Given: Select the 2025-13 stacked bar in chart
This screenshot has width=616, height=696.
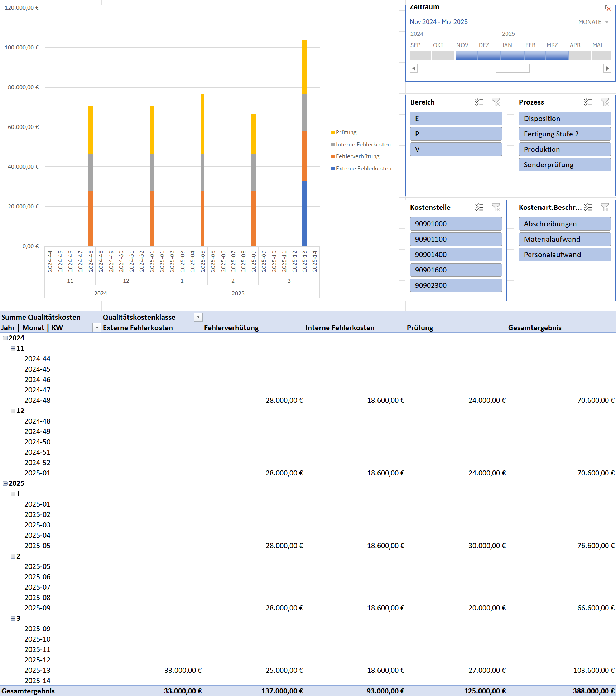Looking at the screenshot, I should pos(304,143).
